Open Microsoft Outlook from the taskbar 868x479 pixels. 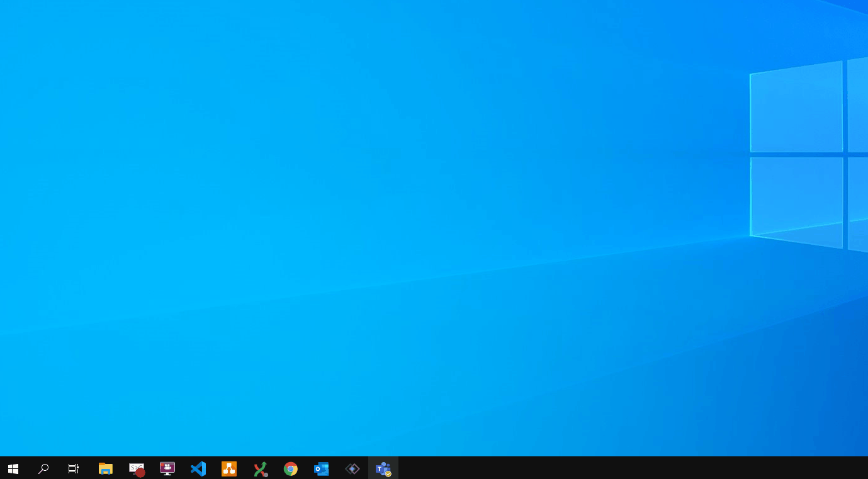[322, 468]
